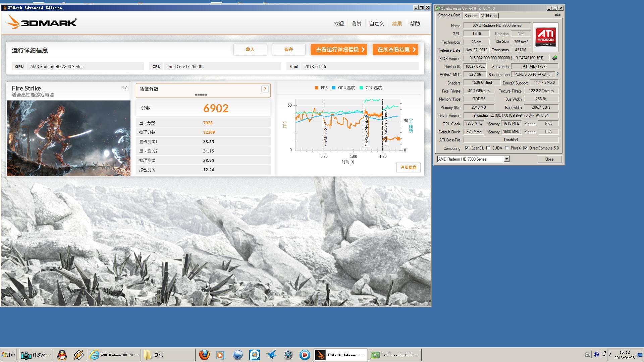Open the 自定义 tab in 3DMark
The width and height of the screenshot is (644, 362).
point(377,23)
